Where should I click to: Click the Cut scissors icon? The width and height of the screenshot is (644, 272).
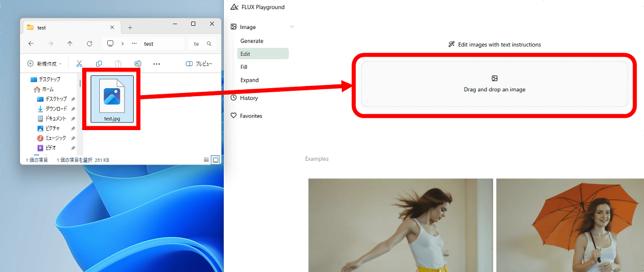79,63
